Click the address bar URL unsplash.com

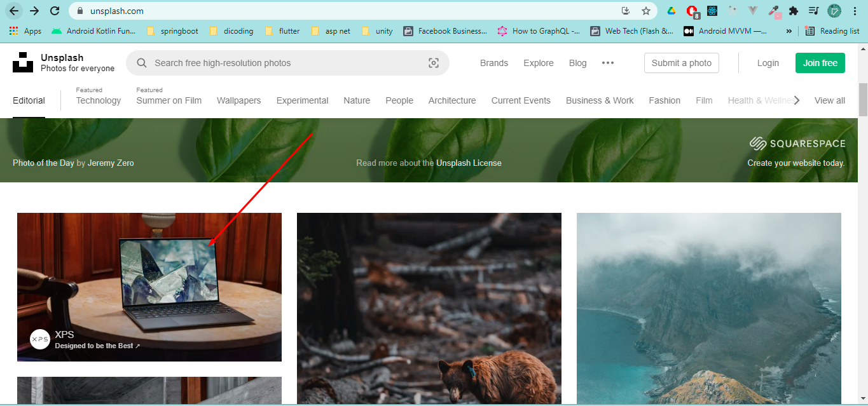(117, 11)
